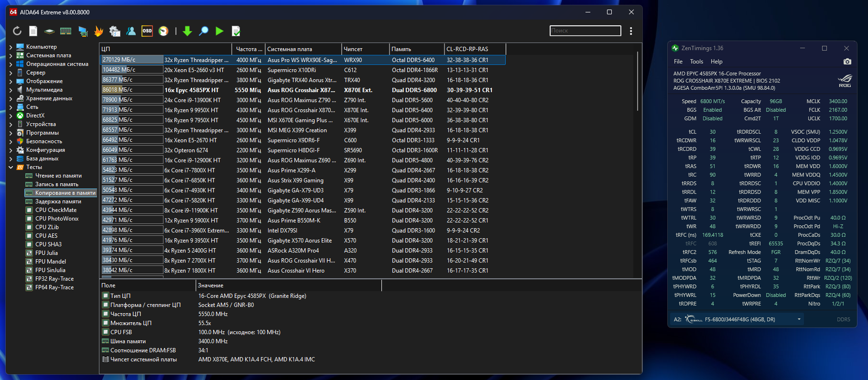Open the three-dot menu in AIDA64

tap(631, 31)
